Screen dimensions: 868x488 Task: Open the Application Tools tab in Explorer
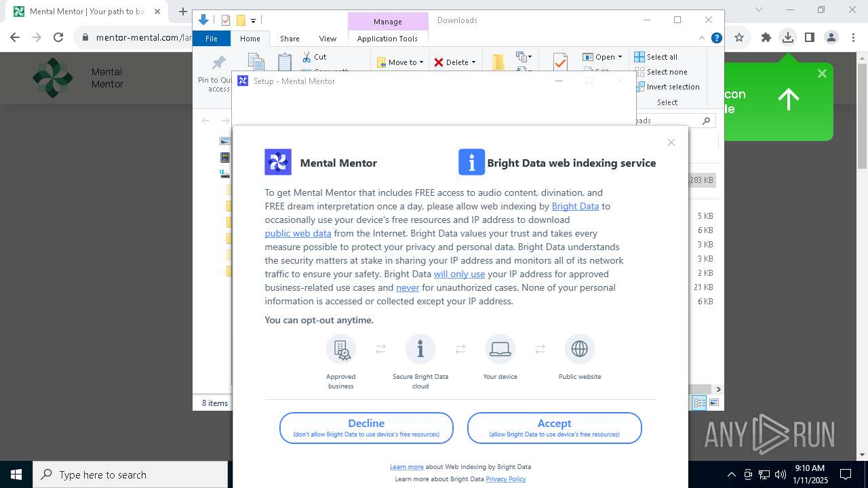[387, 39]
